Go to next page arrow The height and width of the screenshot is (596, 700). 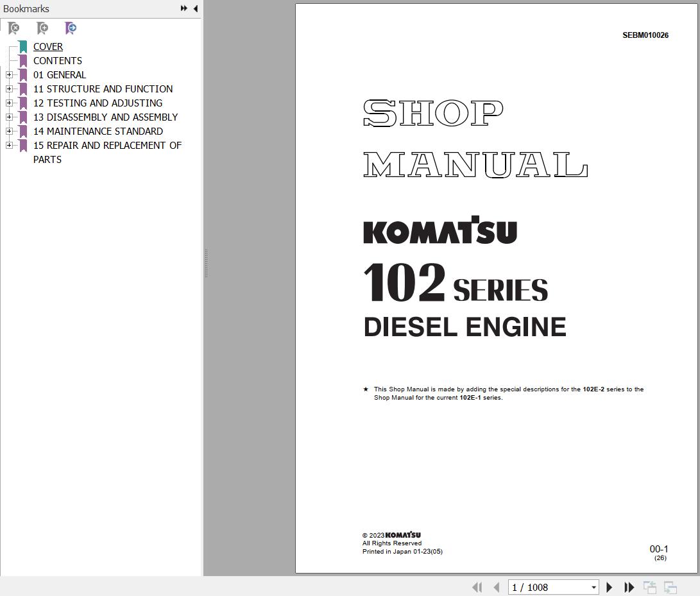point(609,587)
